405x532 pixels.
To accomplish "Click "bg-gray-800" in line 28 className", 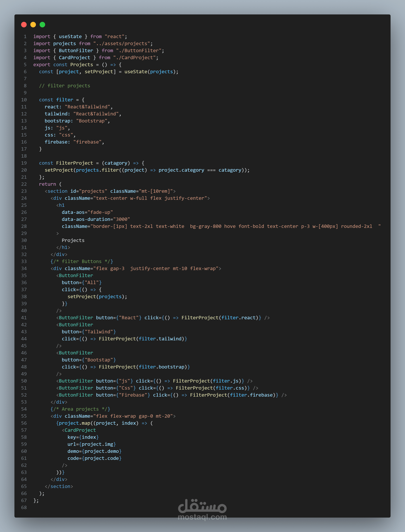I will [206, 226].
